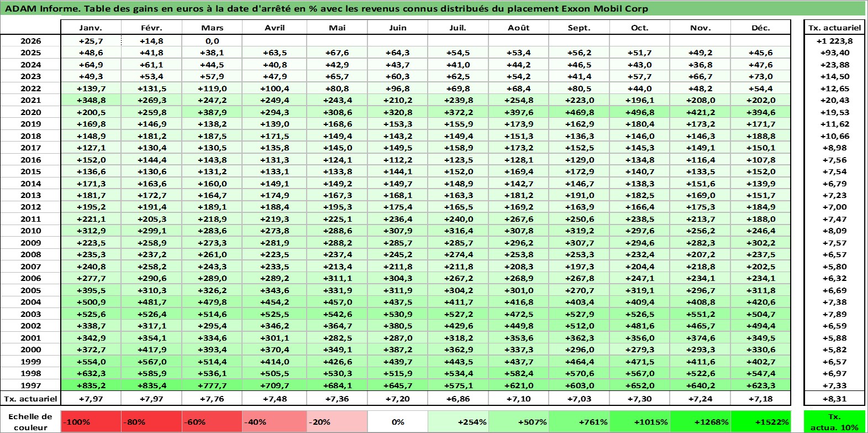Click the Tx. actuariel column header at right
This screenshot has width=868, height=433.
click(834, 28)
